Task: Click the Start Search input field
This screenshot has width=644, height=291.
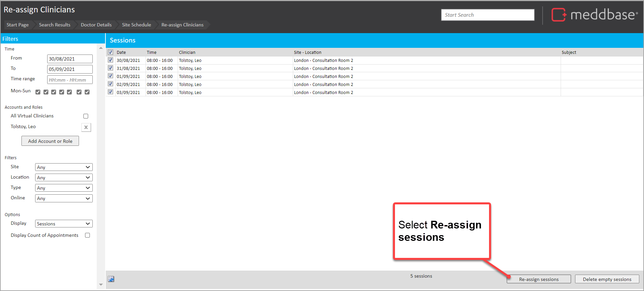Action: click(487, 15)
